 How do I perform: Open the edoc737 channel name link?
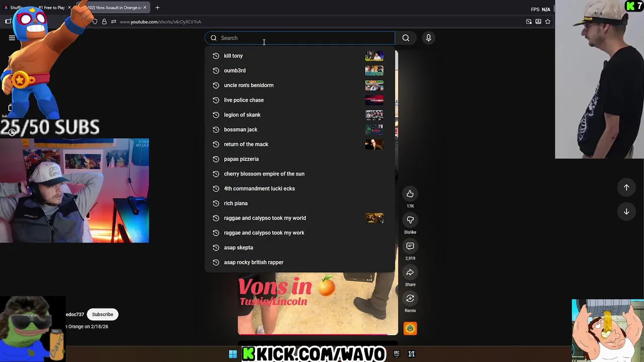(75, 314)
